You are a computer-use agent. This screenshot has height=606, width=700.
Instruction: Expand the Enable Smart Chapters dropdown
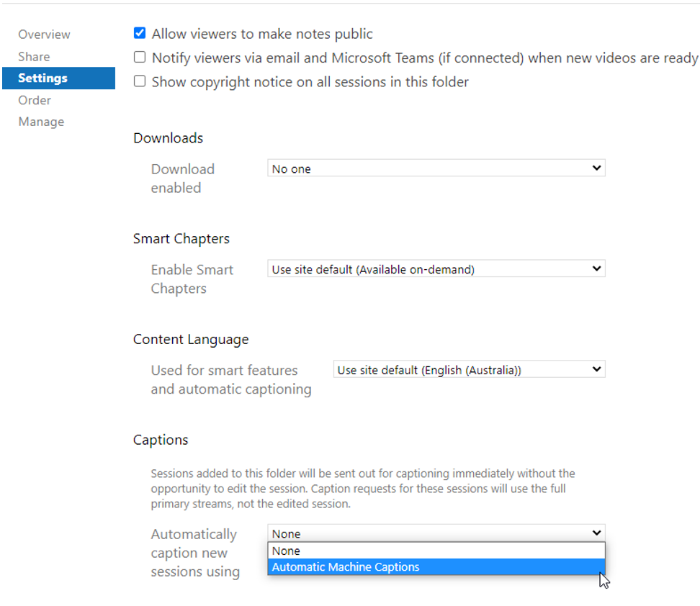436,268
